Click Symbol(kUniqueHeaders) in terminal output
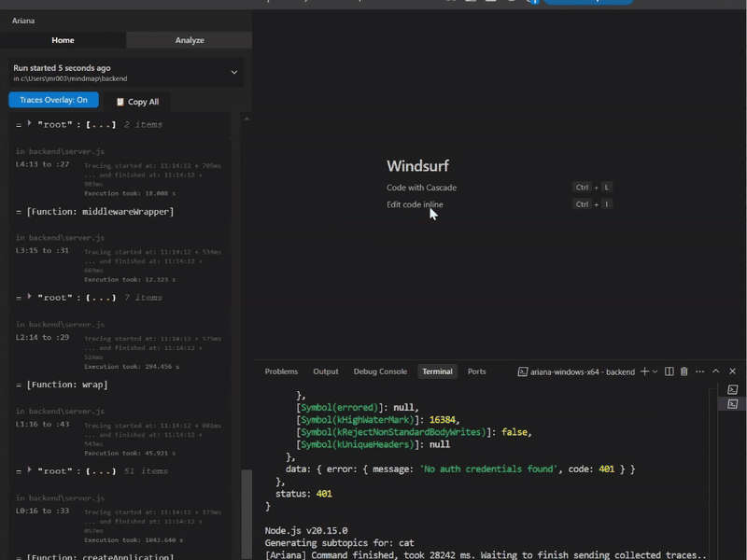Image resolution: width=747 pixels, height=560 pixels. coord(358,444)
